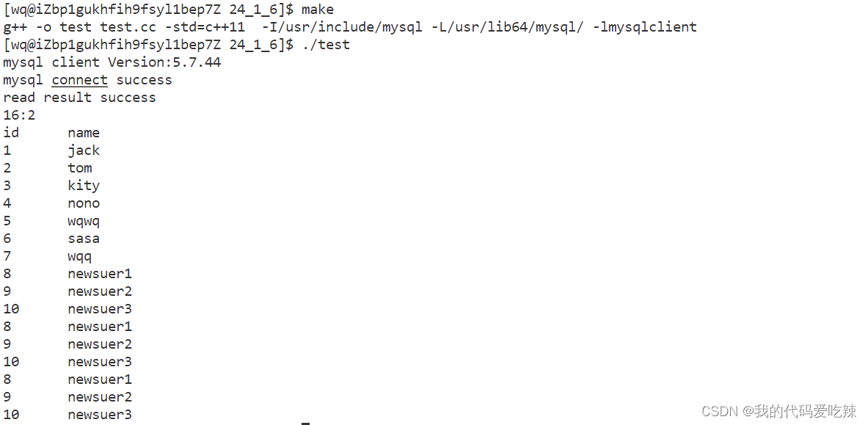Click the 'name' column header
Image resolution: width=868 pixels, height=425 pixels.
point(84,133)
